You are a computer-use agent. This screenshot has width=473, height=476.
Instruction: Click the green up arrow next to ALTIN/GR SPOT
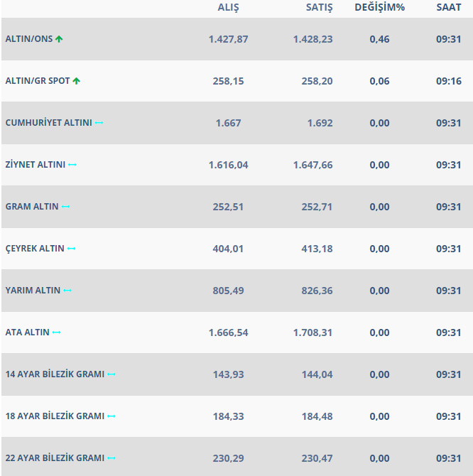point(76,81)
